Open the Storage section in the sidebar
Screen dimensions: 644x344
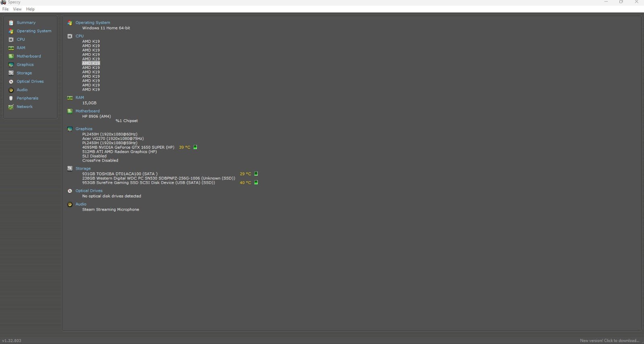click(24, 73)
